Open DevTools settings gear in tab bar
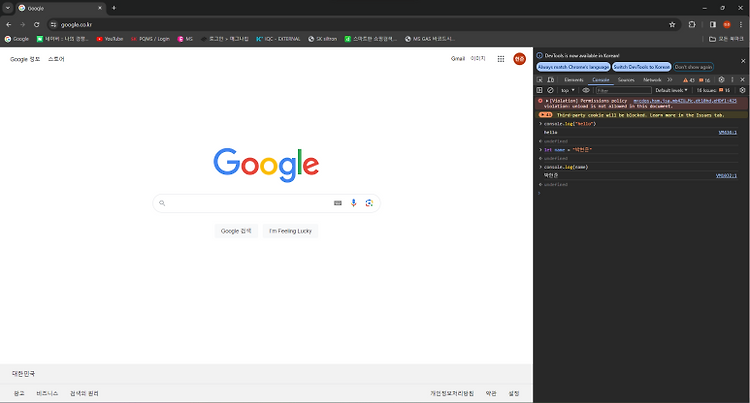The image size is (750, 403). click(x=721, y=80)
